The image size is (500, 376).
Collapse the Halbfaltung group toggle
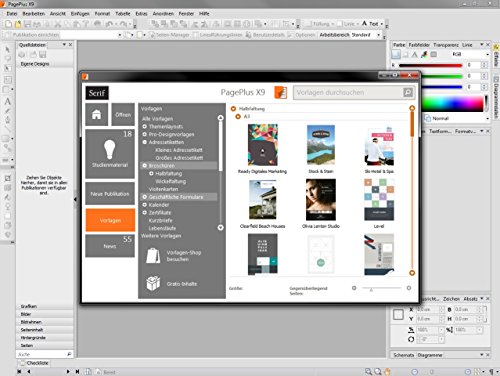(x=233, y=109)
